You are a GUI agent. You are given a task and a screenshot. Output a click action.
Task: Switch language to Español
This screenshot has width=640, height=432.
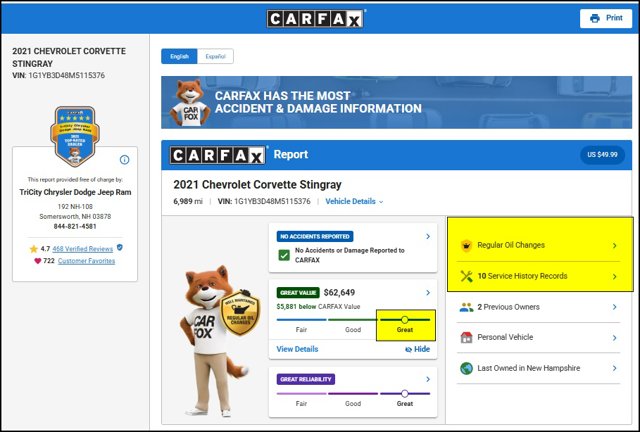[x=215, y=56]
